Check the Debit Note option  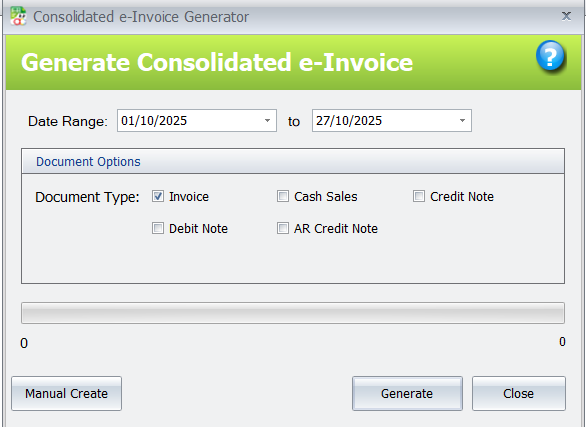(x=158, y=228)
